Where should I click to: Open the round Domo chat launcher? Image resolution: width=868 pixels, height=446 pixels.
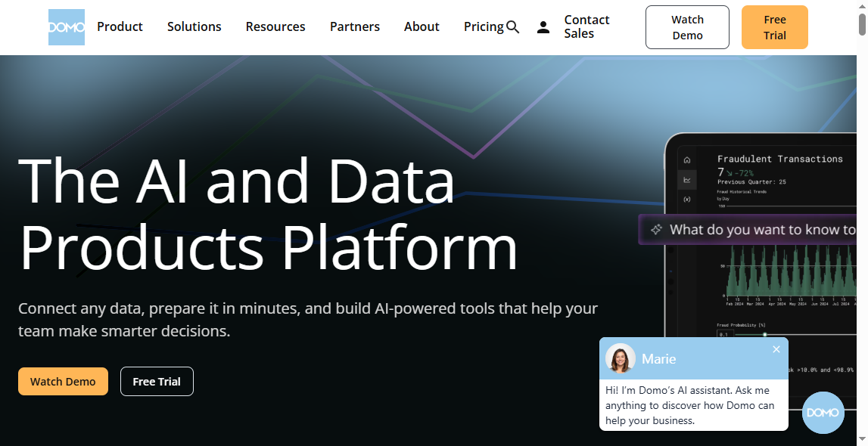tap(823, 412)
